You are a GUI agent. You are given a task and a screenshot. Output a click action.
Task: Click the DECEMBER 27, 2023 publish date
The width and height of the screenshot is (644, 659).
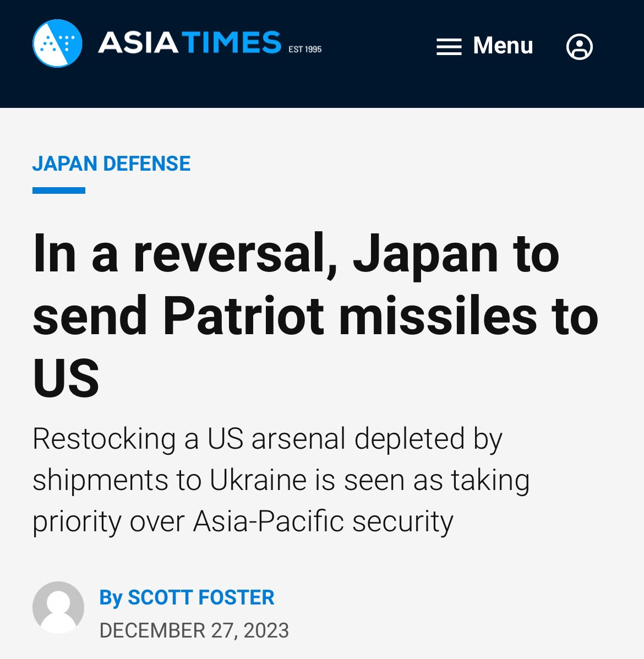[x=194, y=630]
